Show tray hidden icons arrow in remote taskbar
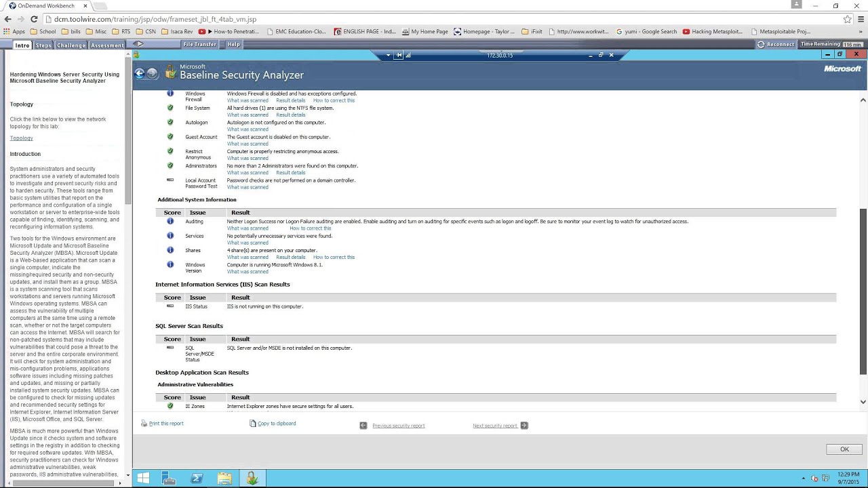The image size is (868, 488). (804, 479)
